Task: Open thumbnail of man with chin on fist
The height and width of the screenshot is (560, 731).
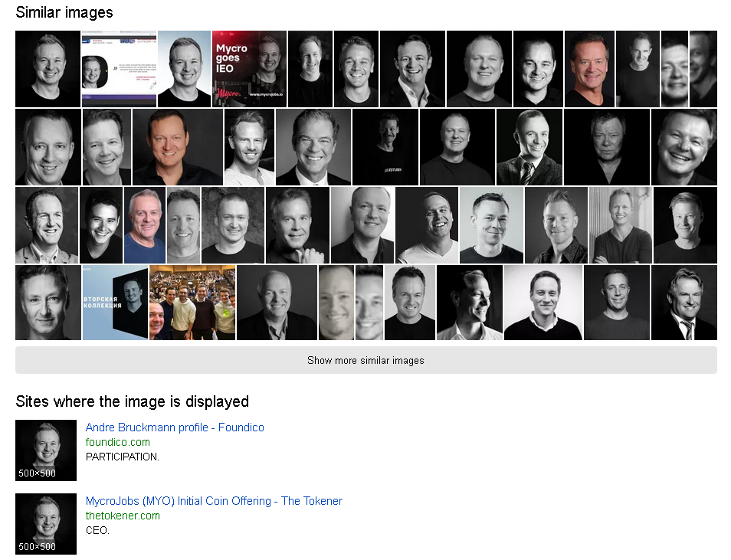Action: [297, 225]
